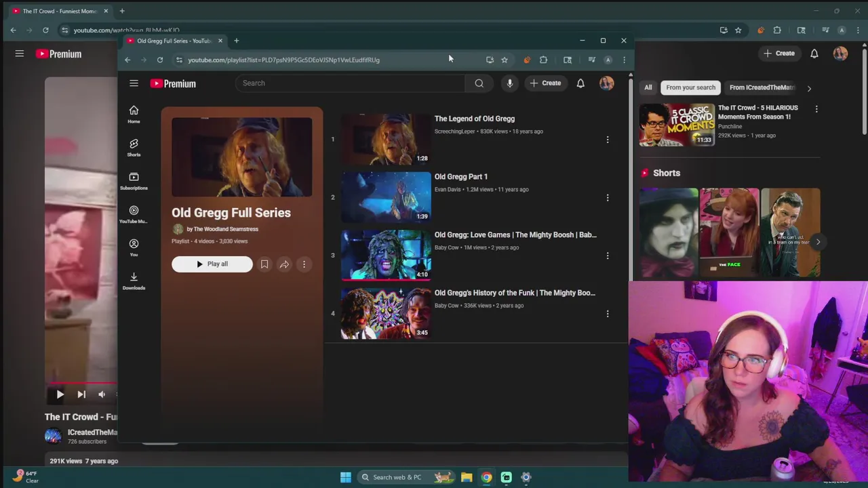Open YouTube Music in the sidebar
This screenshot has height=488, width=868.
tap(134, 213)
